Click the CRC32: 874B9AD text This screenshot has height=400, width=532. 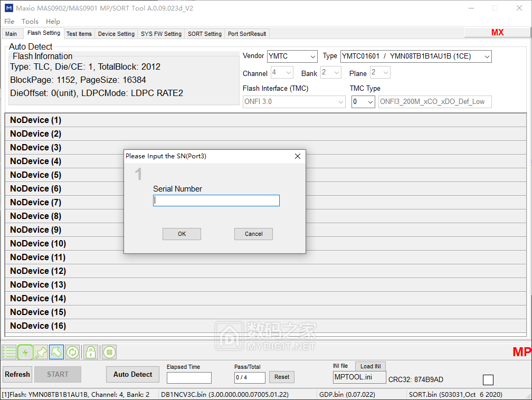pyautogui.click(x=416, y=379)
